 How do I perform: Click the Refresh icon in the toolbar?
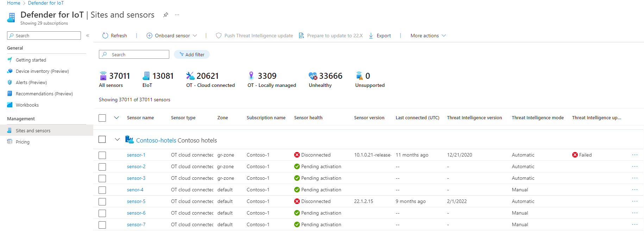(x=105, y=36)
